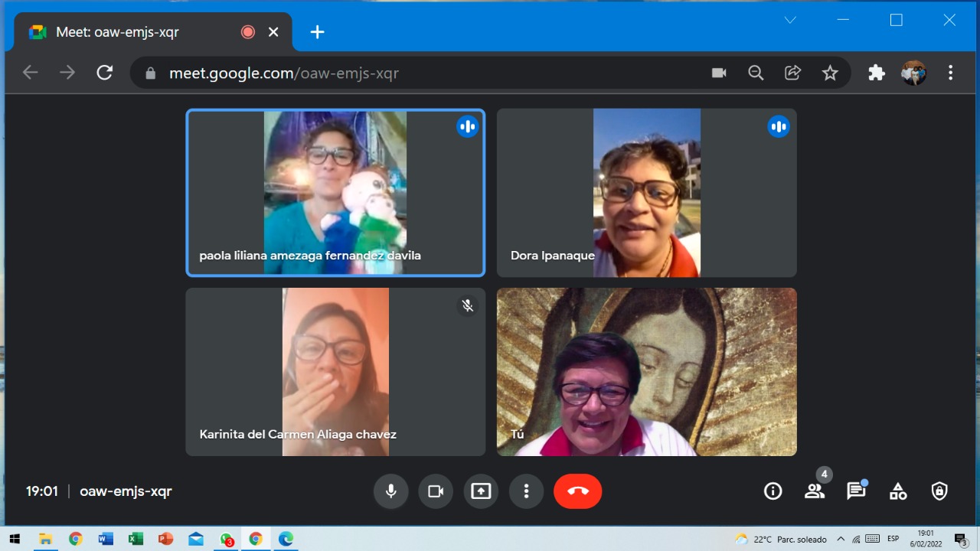Bookmark this page with the star
The image size is (980, 551).
point(830,73)
